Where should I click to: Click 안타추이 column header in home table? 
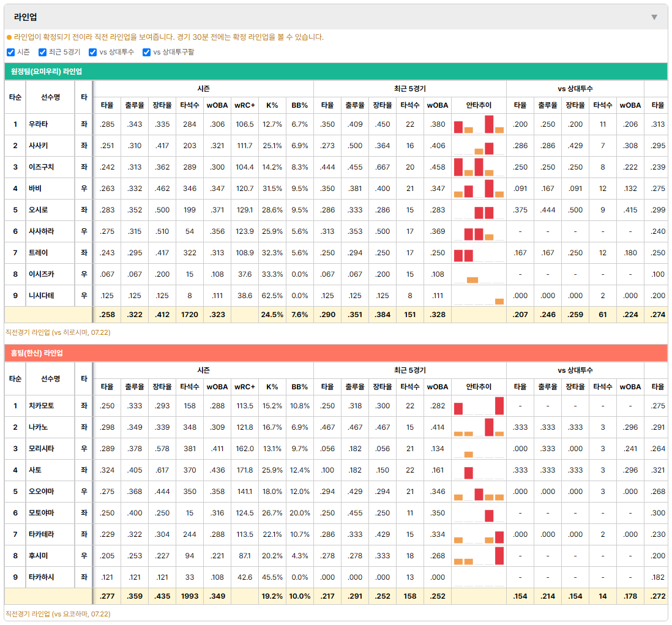tap(479, 387)
